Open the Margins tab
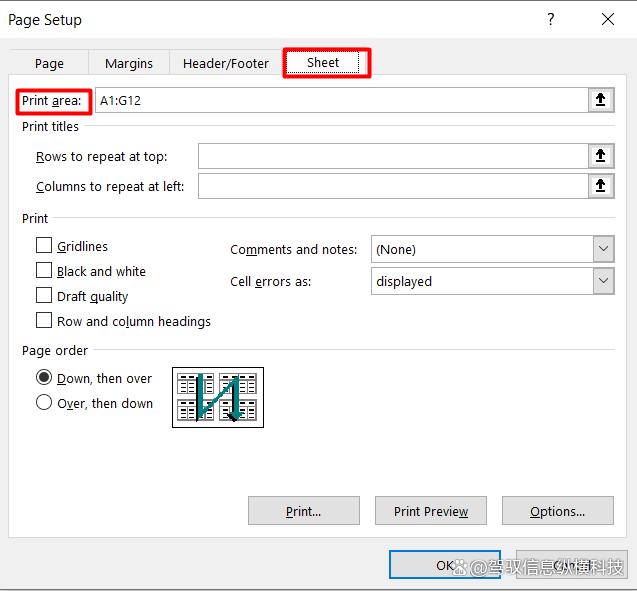 click(x=129, y=63)
